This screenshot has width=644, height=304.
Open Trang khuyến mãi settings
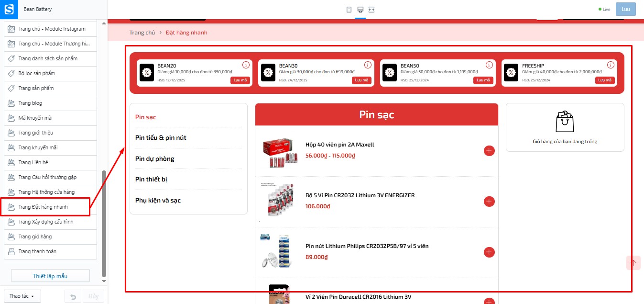pyautogui.click(x=50, y=147)
